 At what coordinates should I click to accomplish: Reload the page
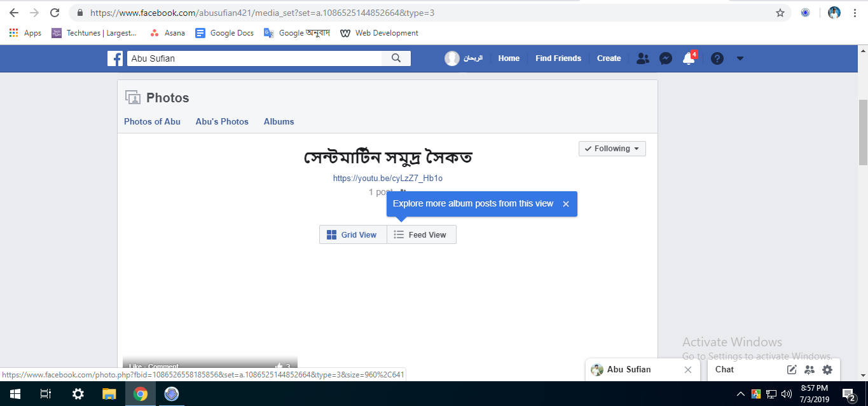click(55, 13)
